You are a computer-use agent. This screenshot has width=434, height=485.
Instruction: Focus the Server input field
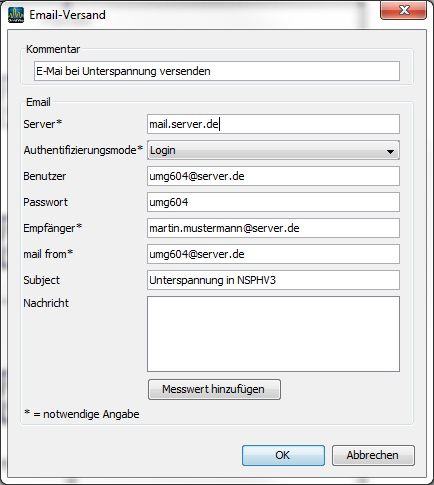(273, 124)
